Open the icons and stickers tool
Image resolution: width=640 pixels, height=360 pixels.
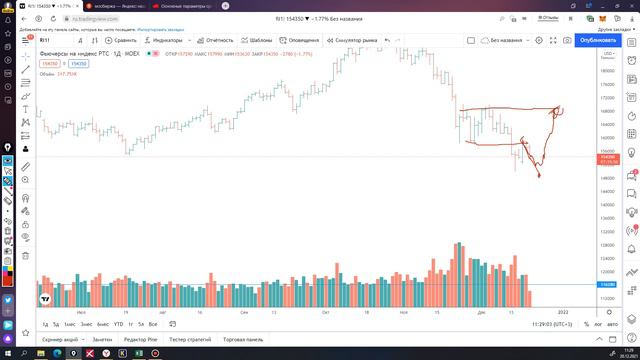point(25,149)
